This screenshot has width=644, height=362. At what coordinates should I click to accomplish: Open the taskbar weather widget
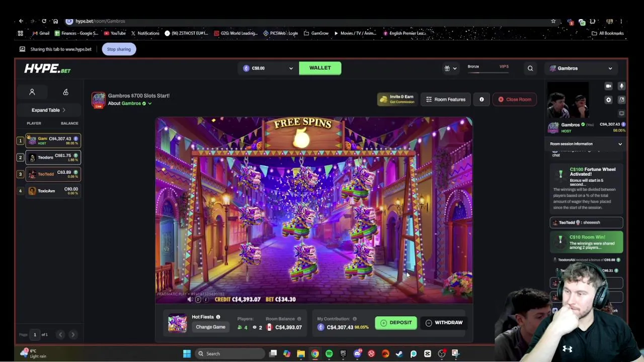(33, 353)
